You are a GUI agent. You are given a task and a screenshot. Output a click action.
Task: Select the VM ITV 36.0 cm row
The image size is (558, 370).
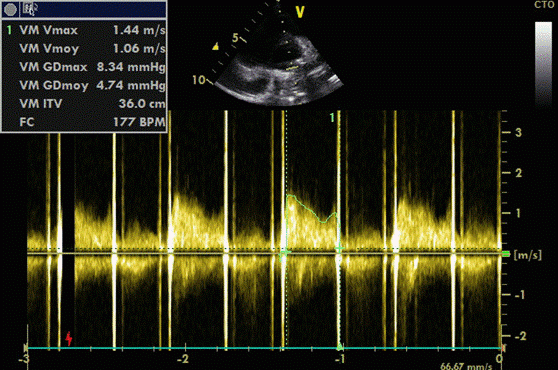point(84,104)
